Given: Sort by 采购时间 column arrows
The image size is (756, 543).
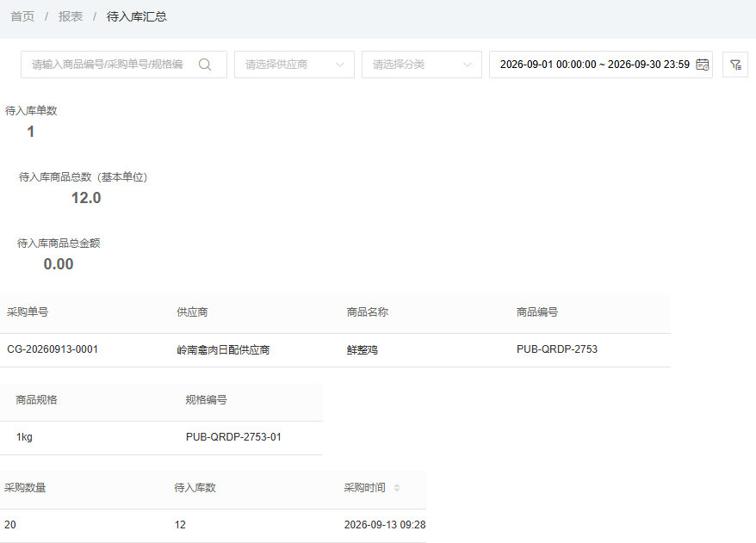Looking at the screenshot, I should click(x=397, y=488).
